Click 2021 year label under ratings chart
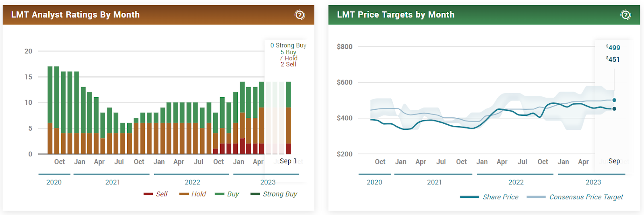The width and height of the screenshot is (644, 215). pyautogui.click(x=113, y=182)
